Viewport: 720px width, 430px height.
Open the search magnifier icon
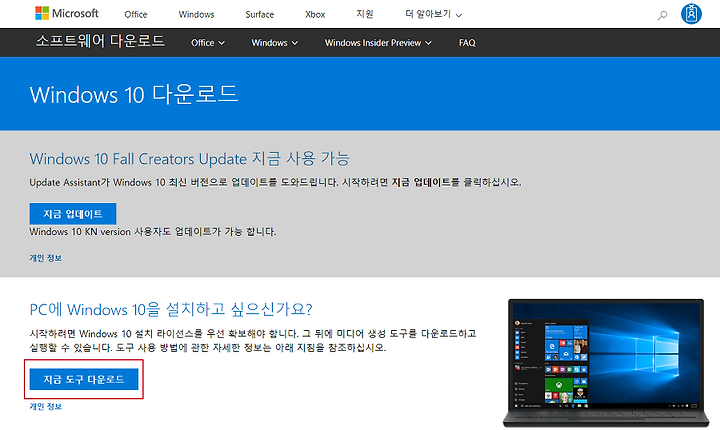[x=662, y=15]
